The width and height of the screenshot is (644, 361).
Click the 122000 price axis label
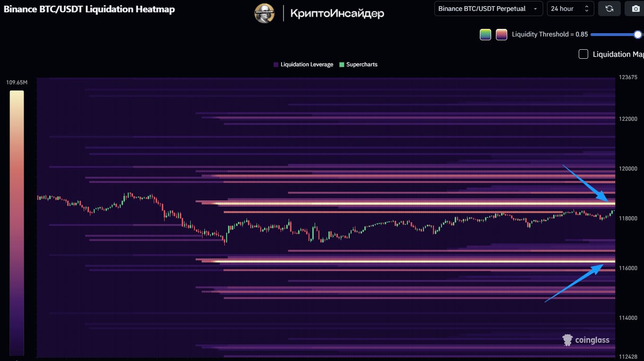pos(627,119)
